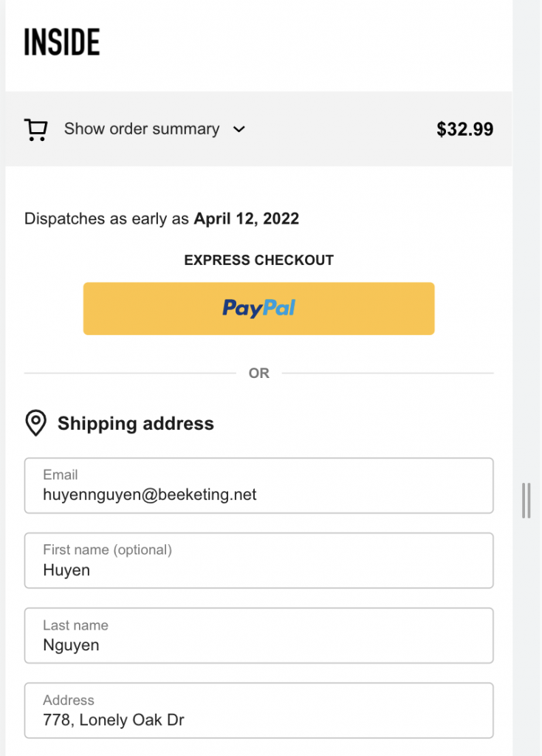The image size is (542, 756).
Task: Click the OR divider text
Action: coord(259,373)
